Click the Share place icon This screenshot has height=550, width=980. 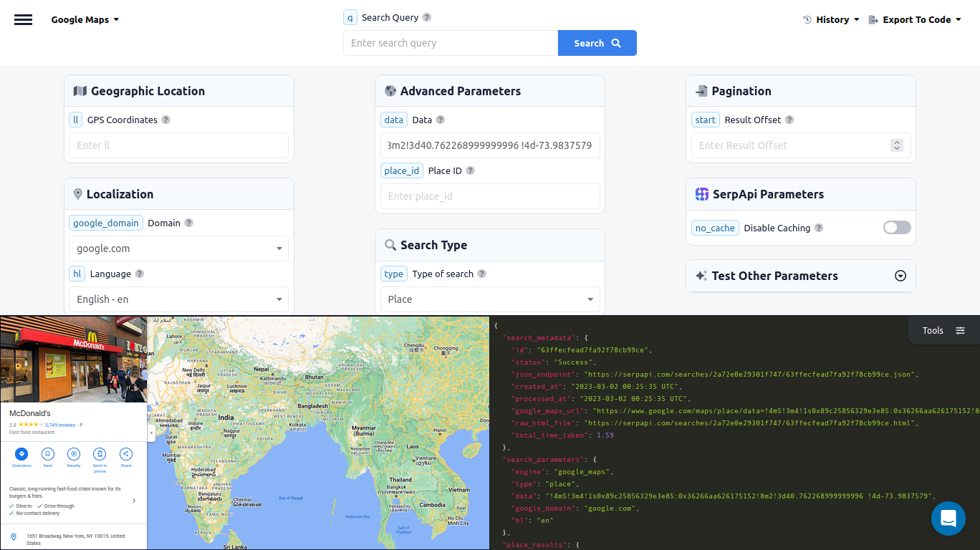coord(126,453)
